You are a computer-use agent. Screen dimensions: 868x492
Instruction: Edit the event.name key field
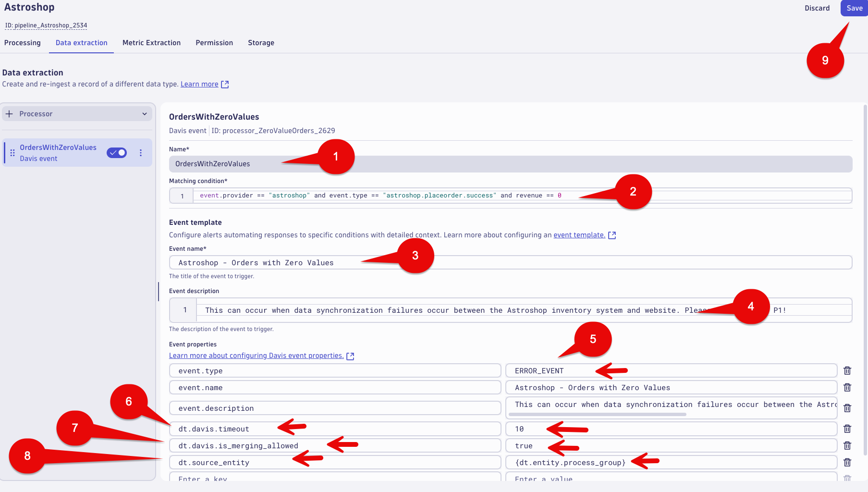tap(335, 387)
